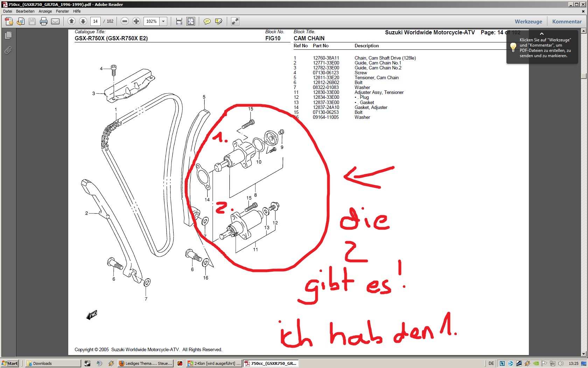The image size is (588, 368).
Task: Click the system clock showing 13:25
Action: tap(573, 363)
